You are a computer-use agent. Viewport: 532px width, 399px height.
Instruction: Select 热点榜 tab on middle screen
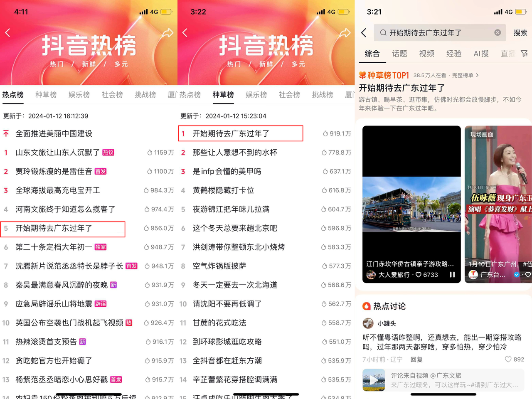[190, 95]
